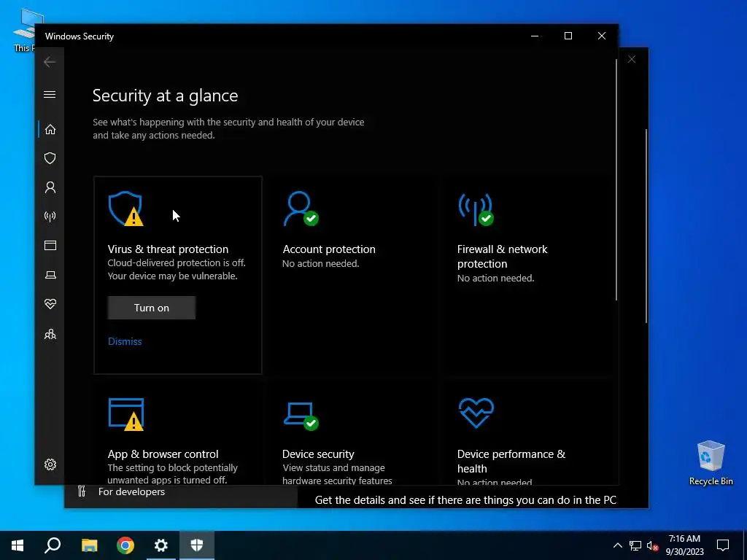Go back using the back arrow
747x560 pixels.
(50, 62)
